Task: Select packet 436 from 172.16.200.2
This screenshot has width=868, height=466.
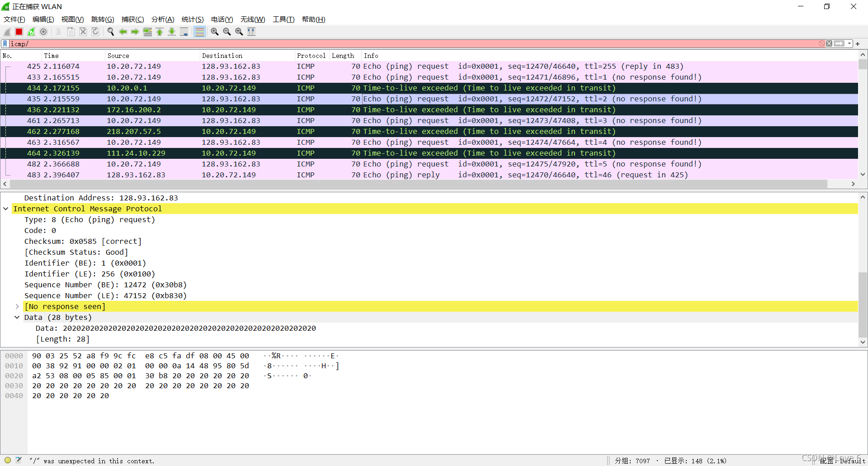Action: [429, 110]
